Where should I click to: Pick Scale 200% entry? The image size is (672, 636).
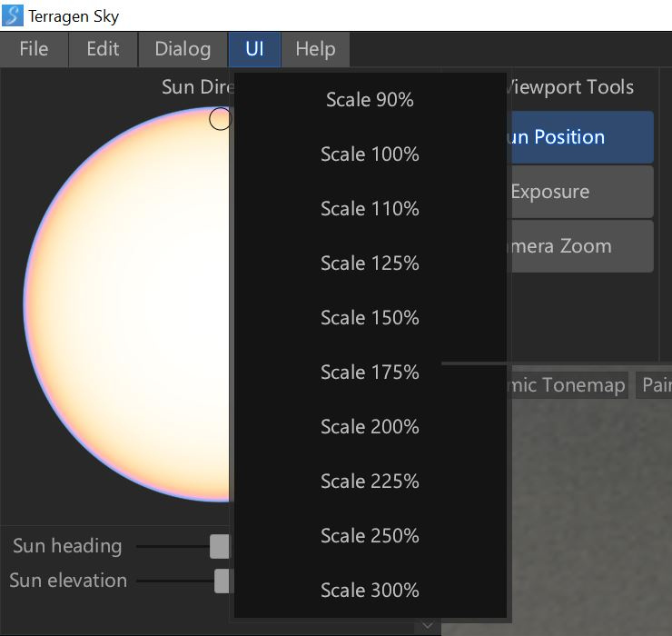click(370, 426)
